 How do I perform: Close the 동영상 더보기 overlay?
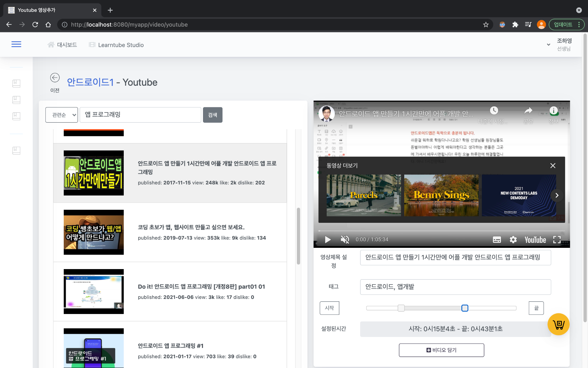pos(553,166)
